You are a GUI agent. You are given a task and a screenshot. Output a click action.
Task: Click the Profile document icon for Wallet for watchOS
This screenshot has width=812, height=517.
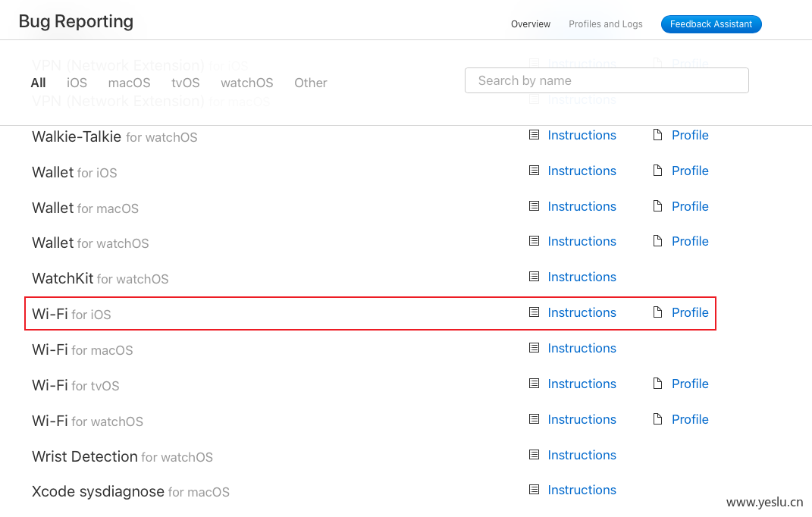[x=657, y=241]
